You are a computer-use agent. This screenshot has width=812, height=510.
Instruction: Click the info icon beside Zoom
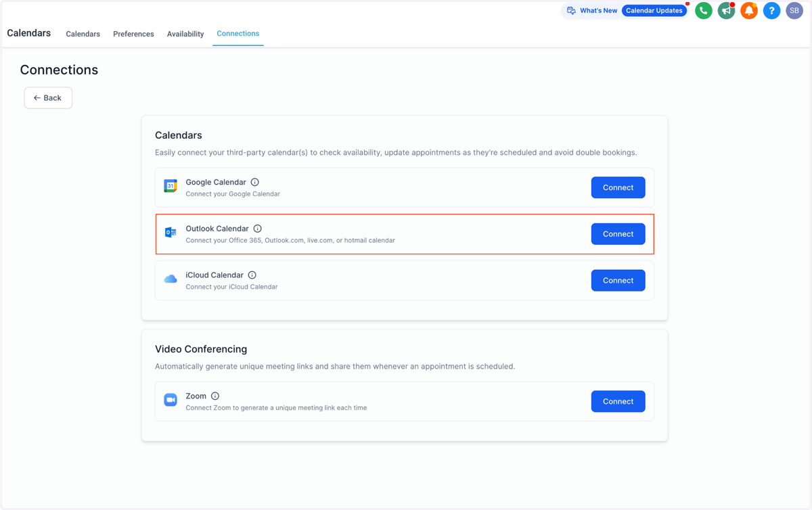215,396
